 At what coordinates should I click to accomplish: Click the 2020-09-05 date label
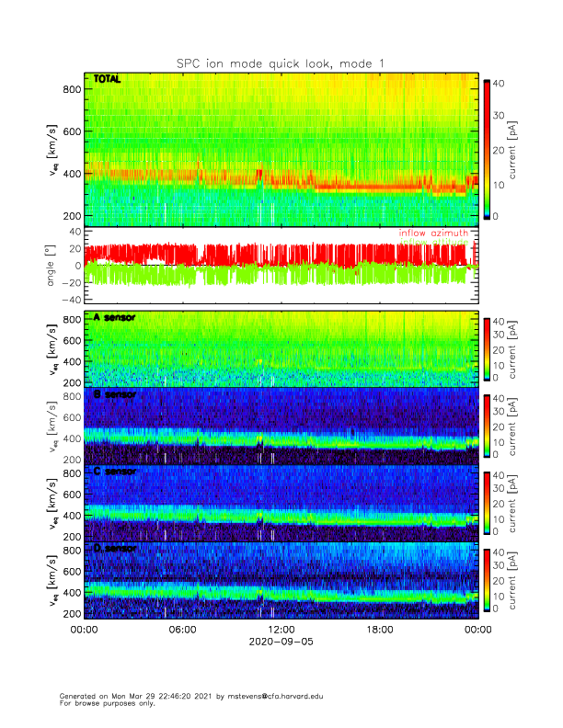(281, 642)
